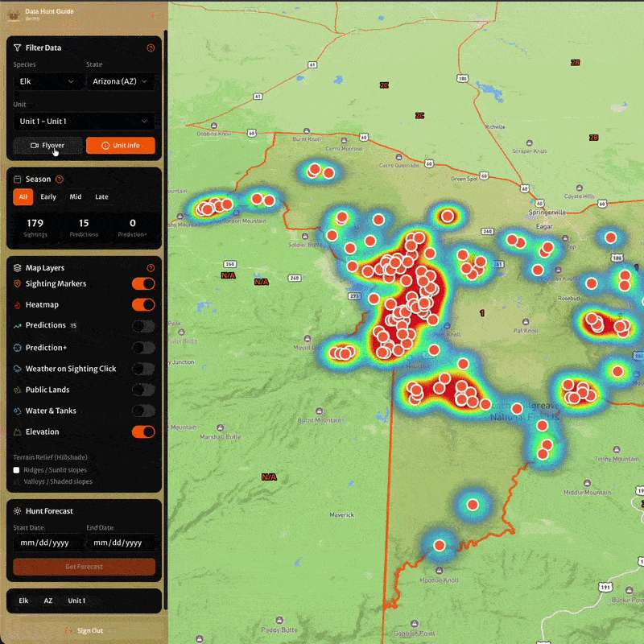The image size is (644, 644).
Task: Turn off the Heatmap layer
Action: coord(143,304)
